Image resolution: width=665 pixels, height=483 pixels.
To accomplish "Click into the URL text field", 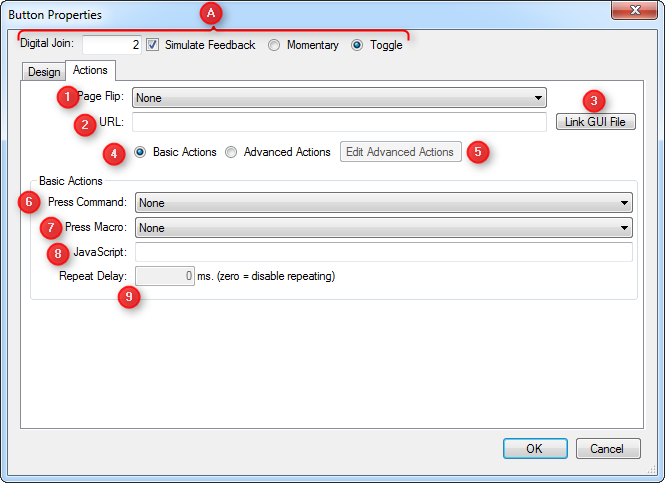I will click(339, 122).
